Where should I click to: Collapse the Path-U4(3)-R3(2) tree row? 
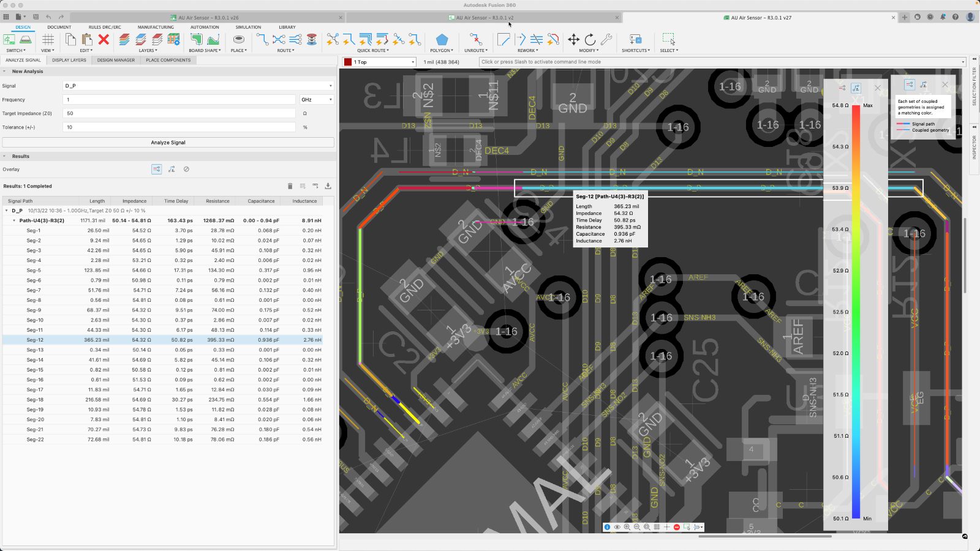tap(14, 220)
